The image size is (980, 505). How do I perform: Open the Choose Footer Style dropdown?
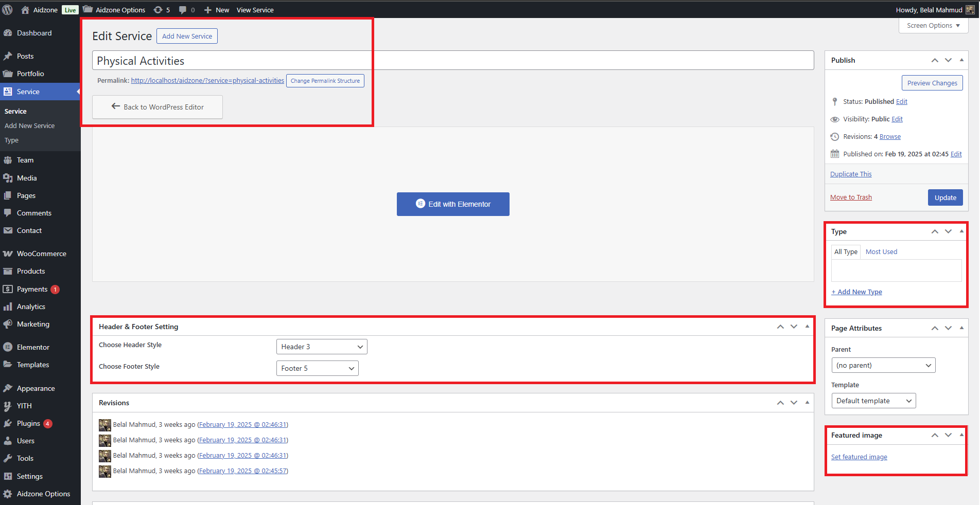pyautogui.click(x=317, y=368)
